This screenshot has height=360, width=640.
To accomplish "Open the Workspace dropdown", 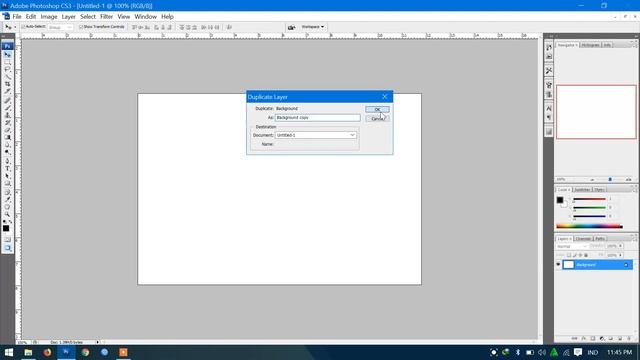I will pos(313,27).
